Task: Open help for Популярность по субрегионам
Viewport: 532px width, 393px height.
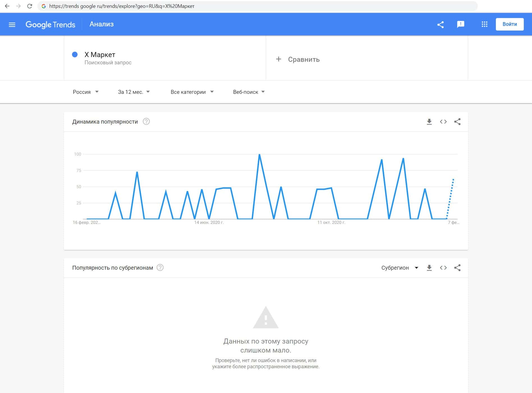Action: (x=160, y=268)
